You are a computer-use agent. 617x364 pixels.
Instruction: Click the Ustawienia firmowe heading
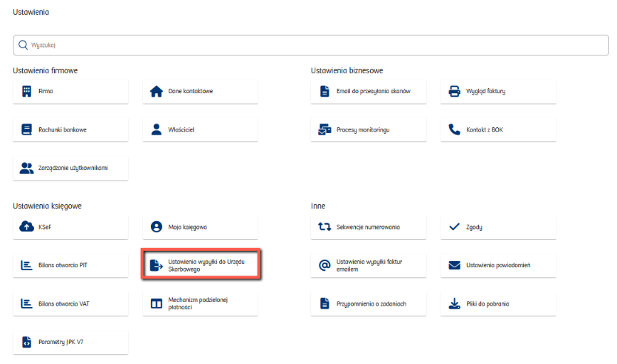(46, 71)
